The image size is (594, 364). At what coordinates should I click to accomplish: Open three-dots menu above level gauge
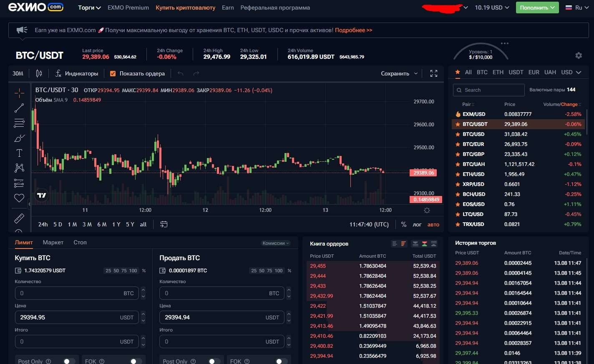pos(505,43)
